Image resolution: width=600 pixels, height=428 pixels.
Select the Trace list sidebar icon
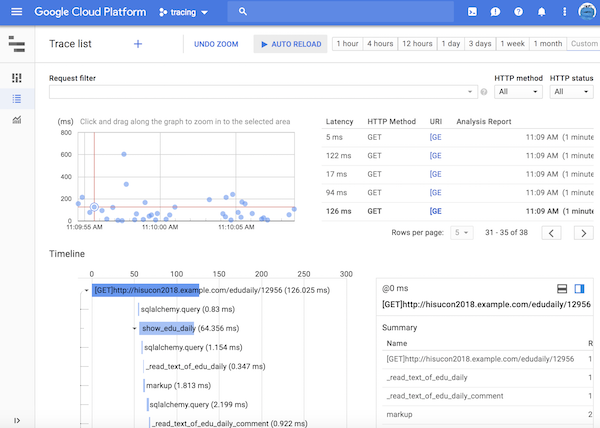click(x=17, y=99)
